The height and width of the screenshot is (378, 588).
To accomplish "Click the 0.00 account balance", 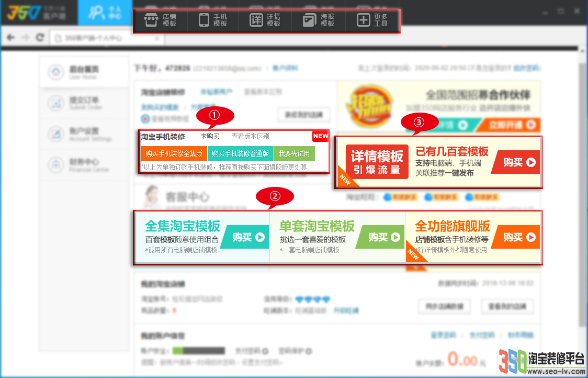I will (462, 360).
